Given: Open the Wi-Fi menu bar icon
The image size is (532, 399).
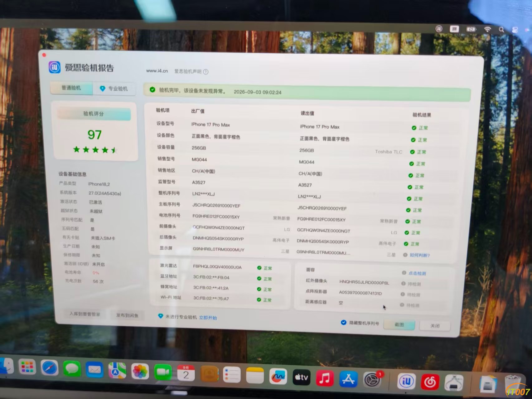Looking at the screenshot, I should point(487,29).
